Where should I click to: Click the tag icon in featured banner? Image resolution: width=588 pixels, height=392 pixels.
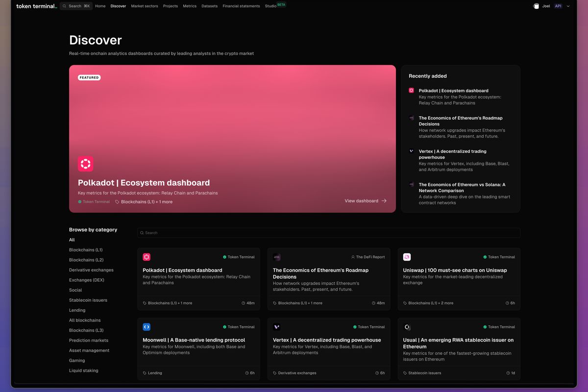tap(117, 202)
